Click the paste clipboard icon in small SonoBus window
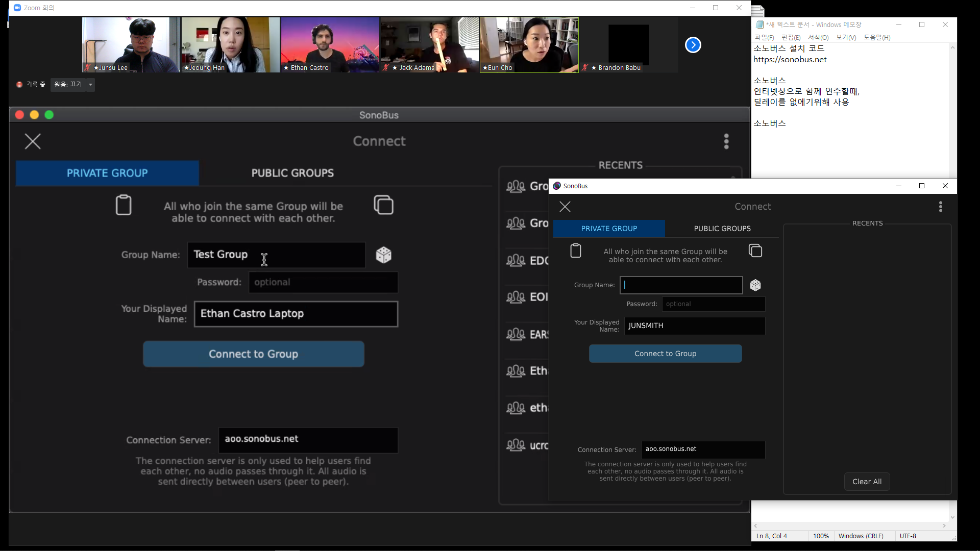The height and width of the screenshot is (551, 980). pyautogui.click(x=576, y=251)
